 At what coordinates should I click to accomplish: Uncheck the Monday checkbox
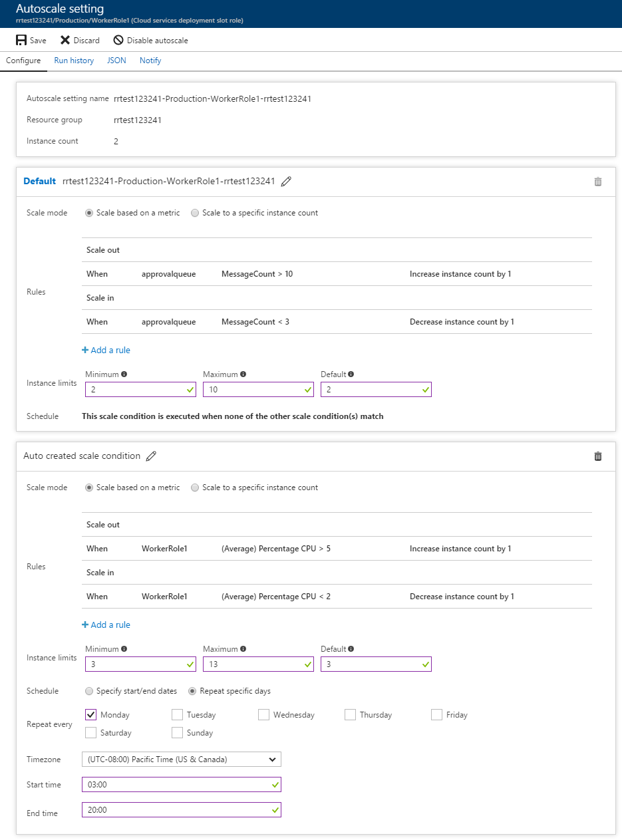point(91,715)
